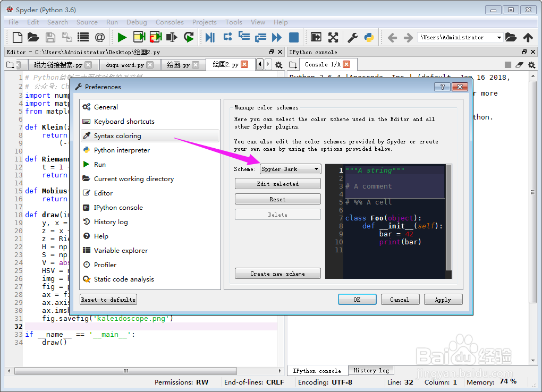
Task: Browse a working directory folder icon
Action: click(511, 37)
